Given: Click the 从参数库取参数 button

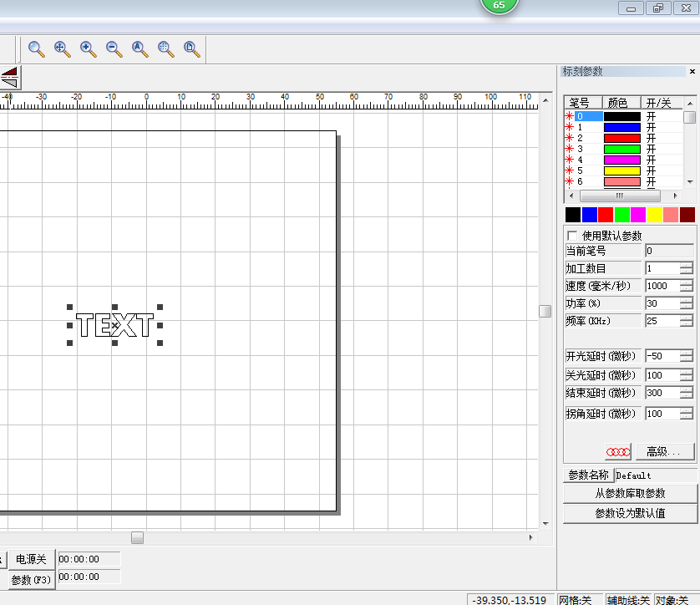Looking at the screenshot, I should pos(630,494).
